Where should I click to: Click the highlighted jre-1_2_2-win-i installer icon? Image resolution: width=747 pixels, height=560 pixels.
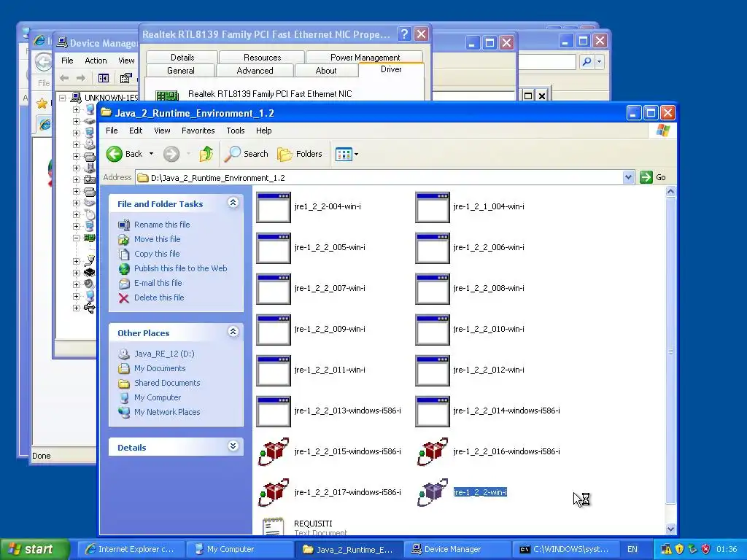coord(433,493)
